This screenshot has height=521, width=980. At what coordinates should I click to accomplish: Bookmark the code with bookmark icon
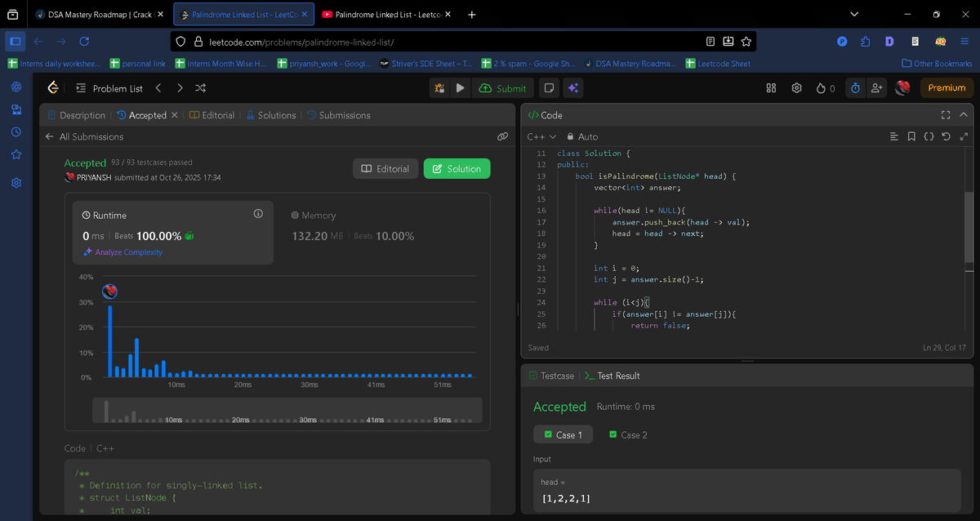click(x=911, y=136)
